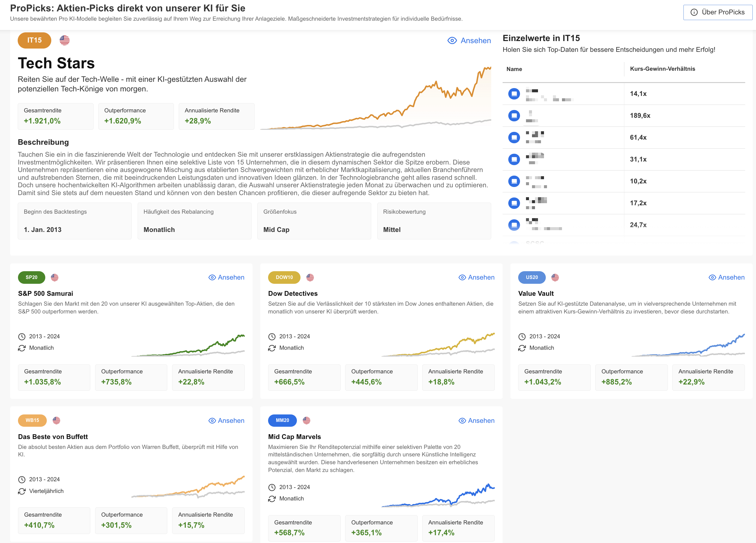Click the US20 badge
Image resolution: width=756 pixels, height=543 pixels.
click(x=532, y=277)
